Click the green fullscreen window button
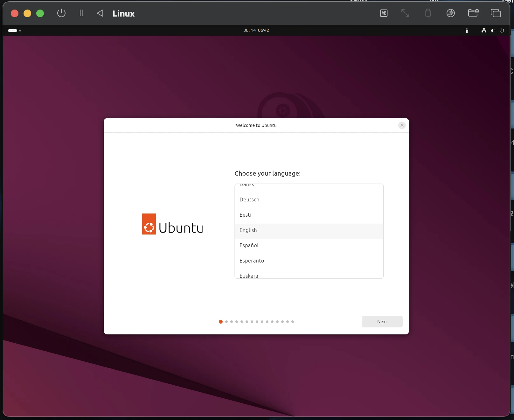The width and height of the screenshot is (514, 420). 40,13
